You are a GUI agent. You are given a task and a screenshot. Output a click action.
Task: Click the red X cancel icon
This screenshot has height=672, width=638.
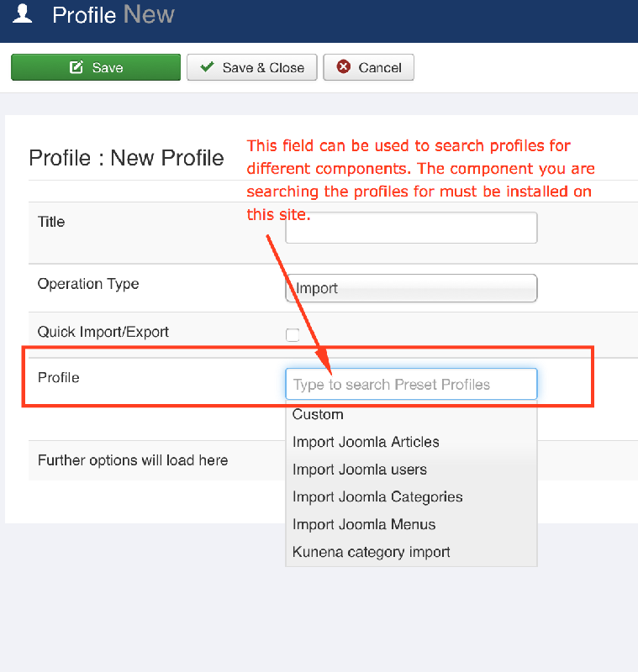344,67
